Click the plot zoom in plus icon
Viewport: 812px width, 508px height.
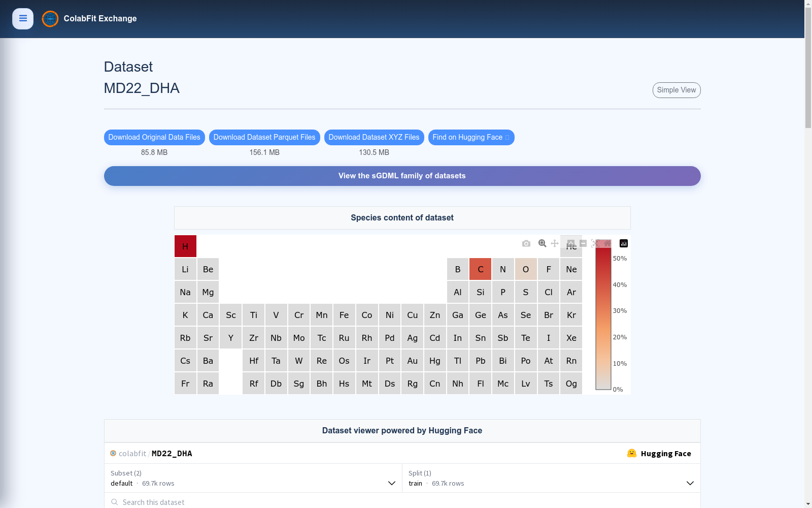[x=571, y=243]
